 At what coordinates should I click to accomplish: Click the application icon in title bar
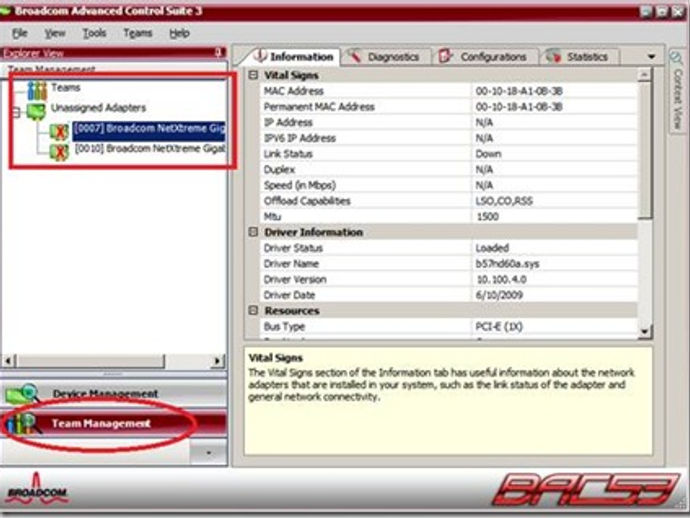coord(5,11)
